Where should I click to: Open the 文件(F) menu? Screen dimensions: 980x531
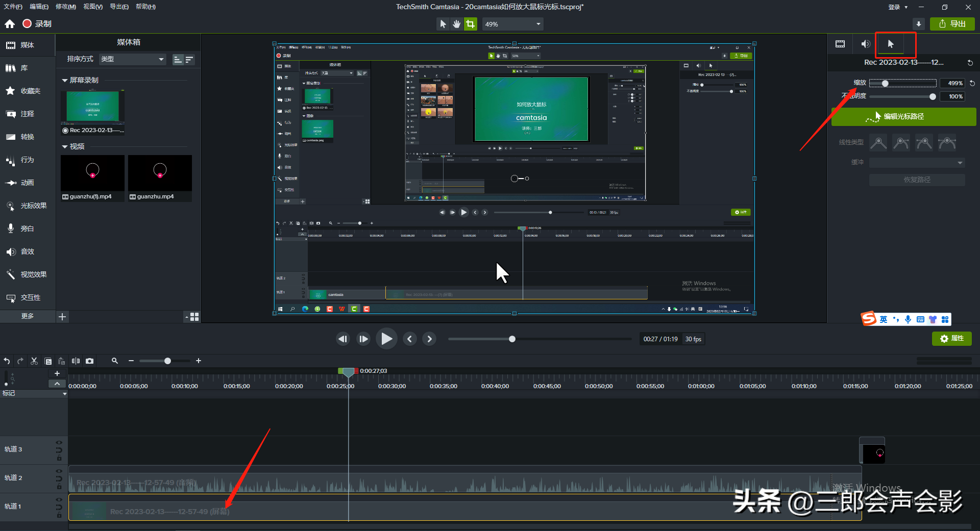[x=13, y=7]
